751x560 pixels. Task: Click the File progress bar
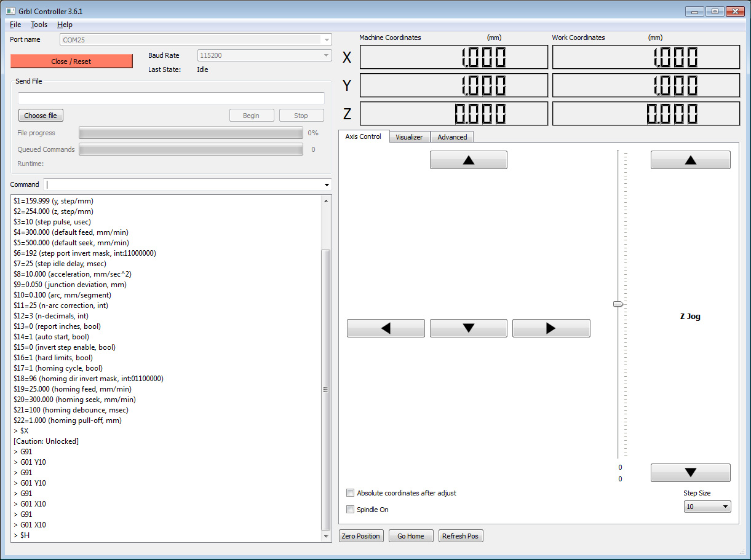(x=191, y=133)
